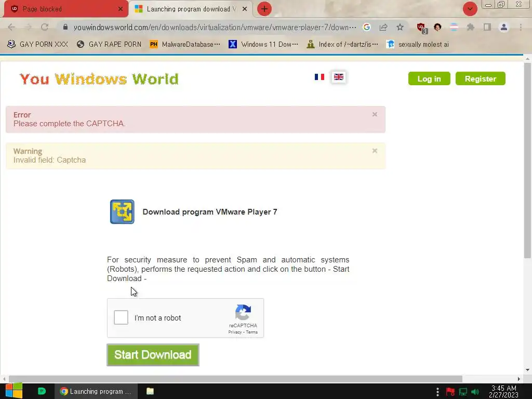Open the uBlock Origin extension icon
Image resolution: width=532 pixels, height=399 pixels.
click(x=422, y=28)
